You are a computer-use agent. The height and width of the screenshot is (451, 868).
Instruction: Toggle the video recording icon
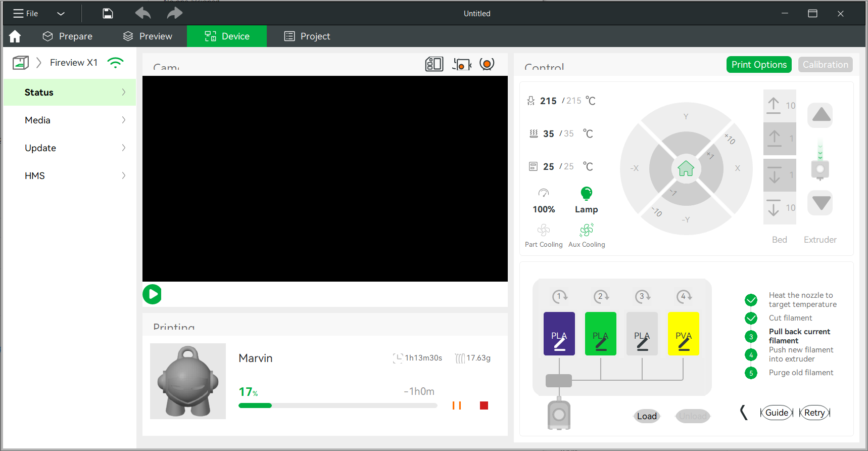[487, 64]
